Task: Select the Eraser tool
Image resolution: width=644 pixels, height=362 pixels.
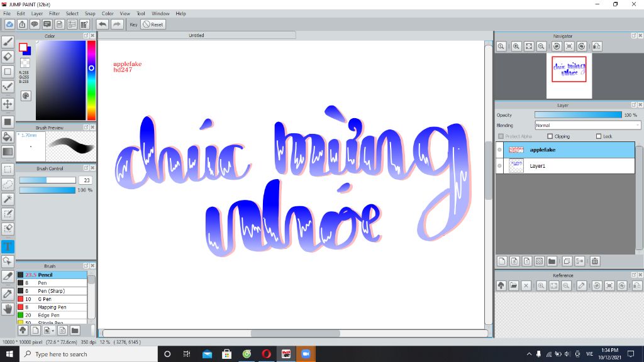Action: [x=8, y=57]
